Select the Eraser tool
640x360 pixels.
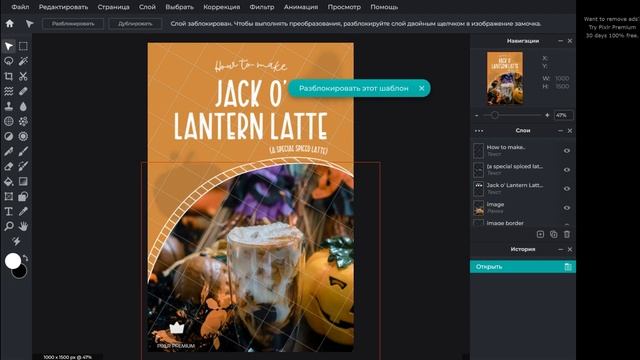pyautogui.click(x=9, y=166)
